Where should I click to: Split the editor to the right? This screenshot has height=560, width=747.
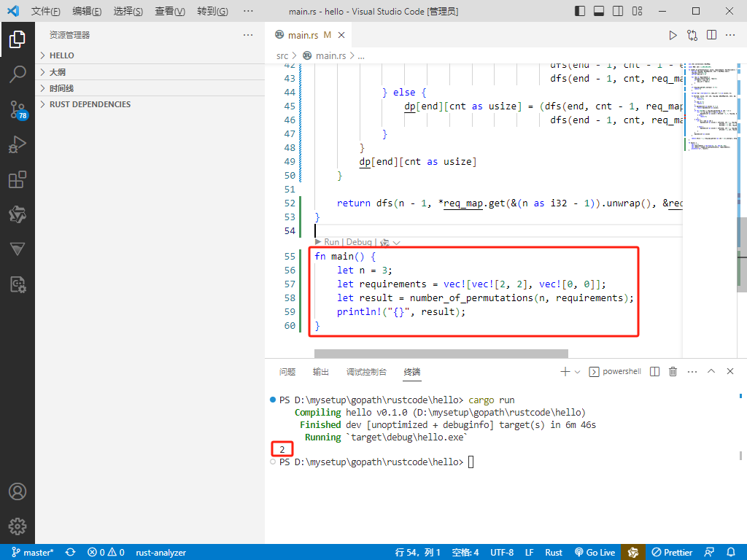(x=712, y=35)
